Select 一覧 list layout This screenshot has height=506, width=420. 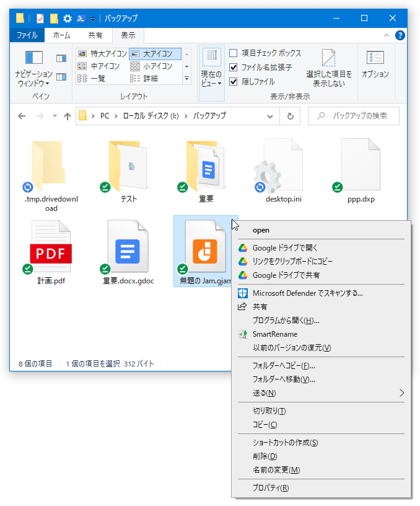click(x=92, y=78)
